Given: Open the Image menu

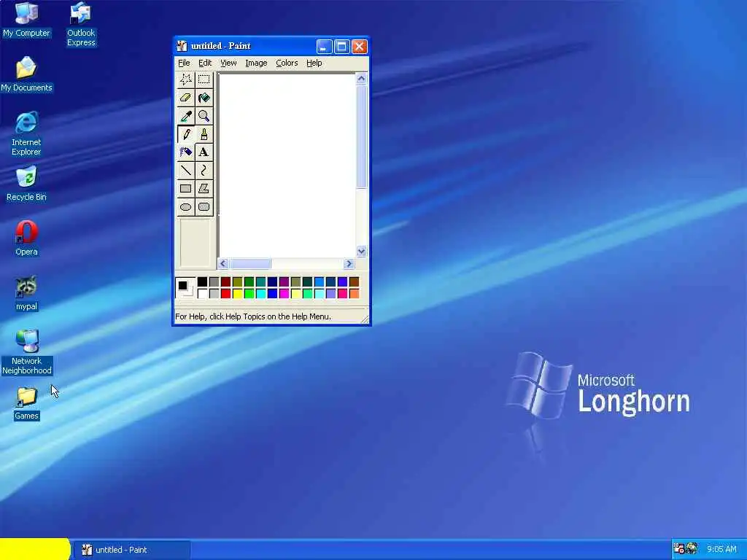Looking at the screenshot, I should (x=256, y=63).
